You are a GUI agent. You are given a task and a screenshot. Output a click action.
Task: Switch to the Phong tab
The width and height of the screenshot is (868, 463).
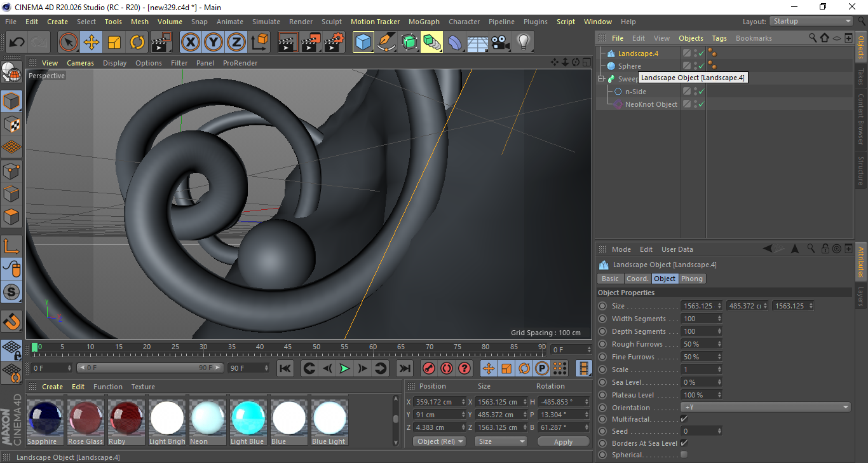[692, 279]
